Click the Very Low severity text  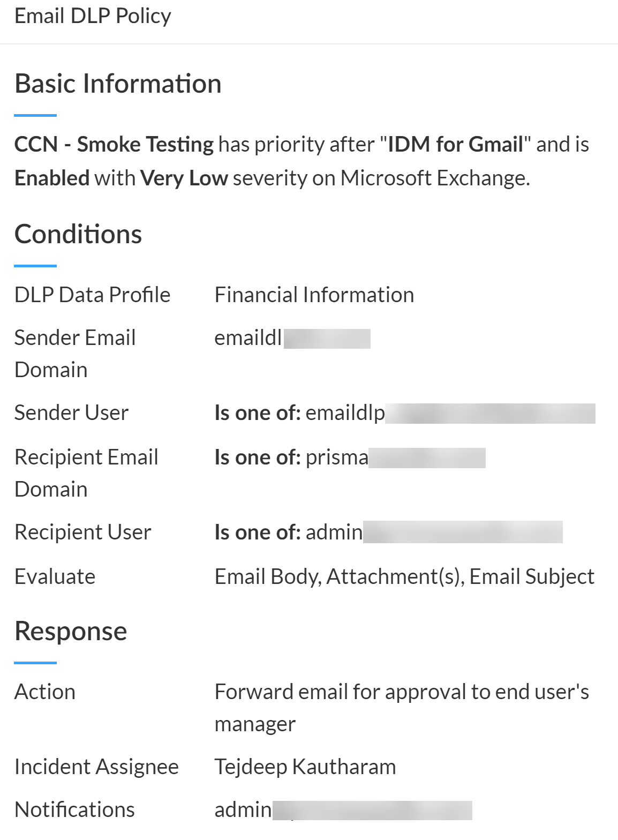[184, 178]
